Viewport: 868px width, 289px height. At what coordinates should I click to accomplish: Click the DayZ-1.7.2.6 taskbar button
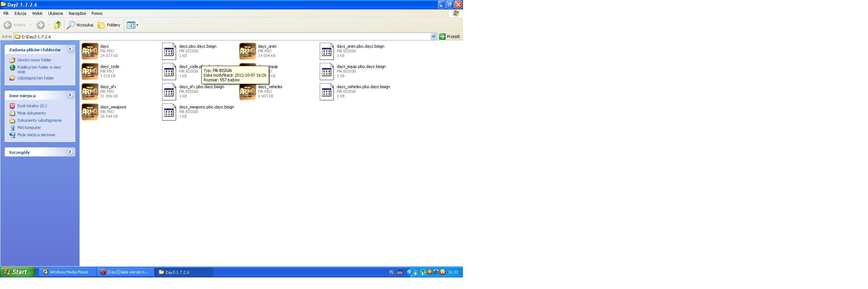(184, 272)
